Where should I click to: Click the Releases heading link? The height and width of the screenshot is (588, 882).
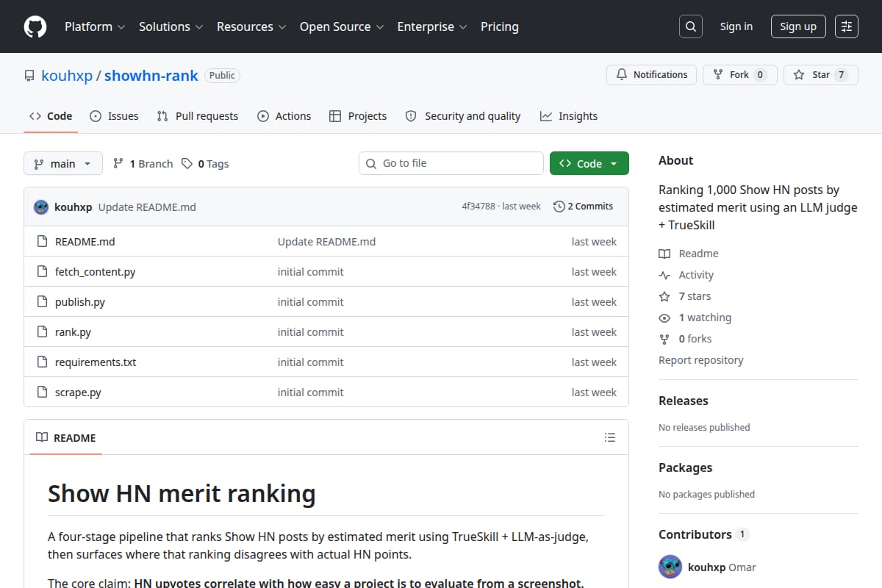pos(684,401)
